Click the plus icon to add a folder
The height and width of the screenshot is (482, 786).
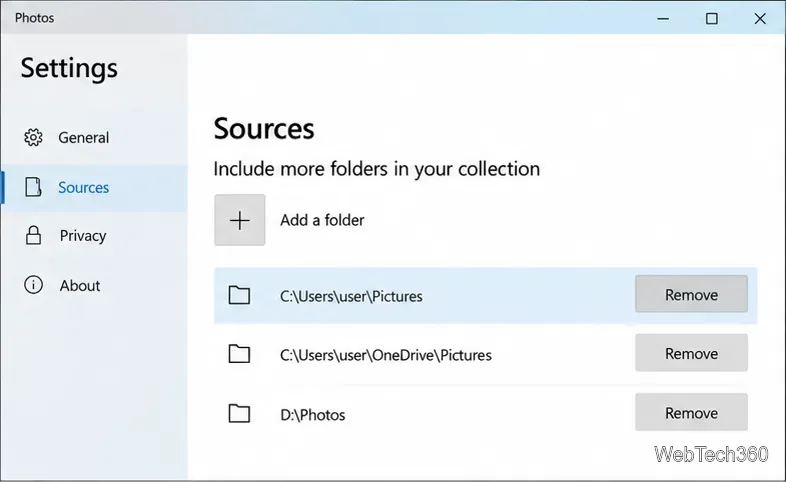click(240, 220)
